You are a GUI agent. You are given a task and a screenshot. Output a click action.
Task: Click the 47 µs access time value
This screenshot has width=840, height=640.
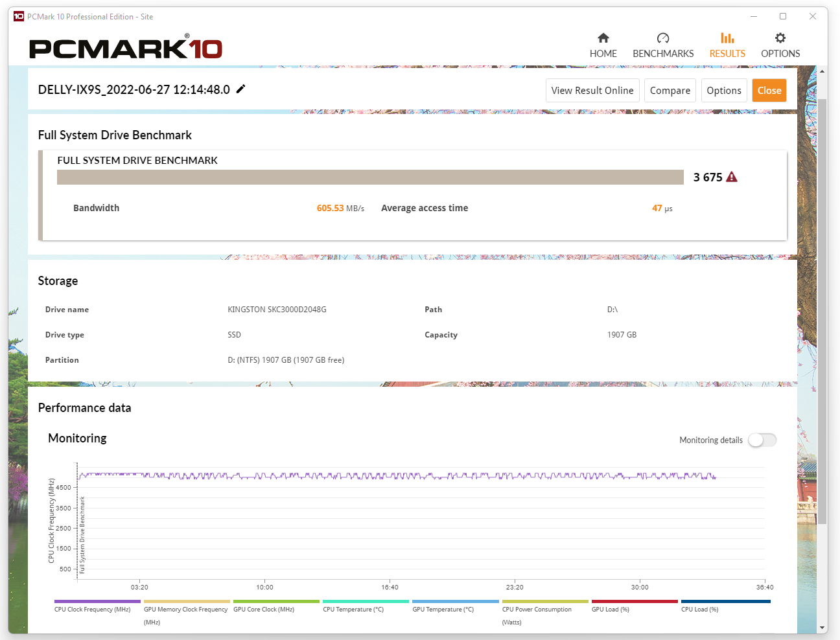[x=662, y=208]
